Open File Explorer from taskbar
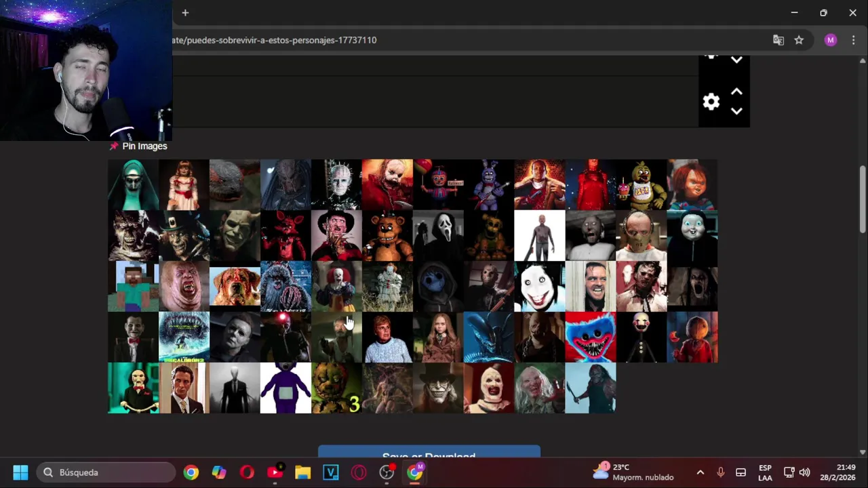The height and width of the screenshot is (488, 868). point(302,472)
